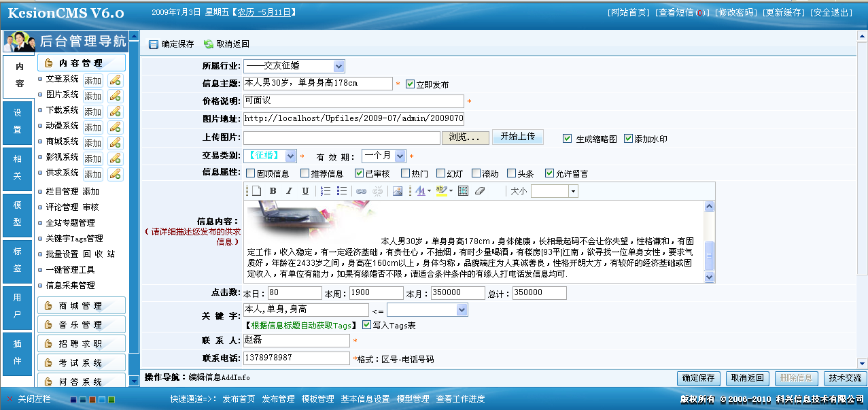Apply an ordered list in the editor
Image resolution: width=868 pixels, height=410 pixels.
point(324,192)
